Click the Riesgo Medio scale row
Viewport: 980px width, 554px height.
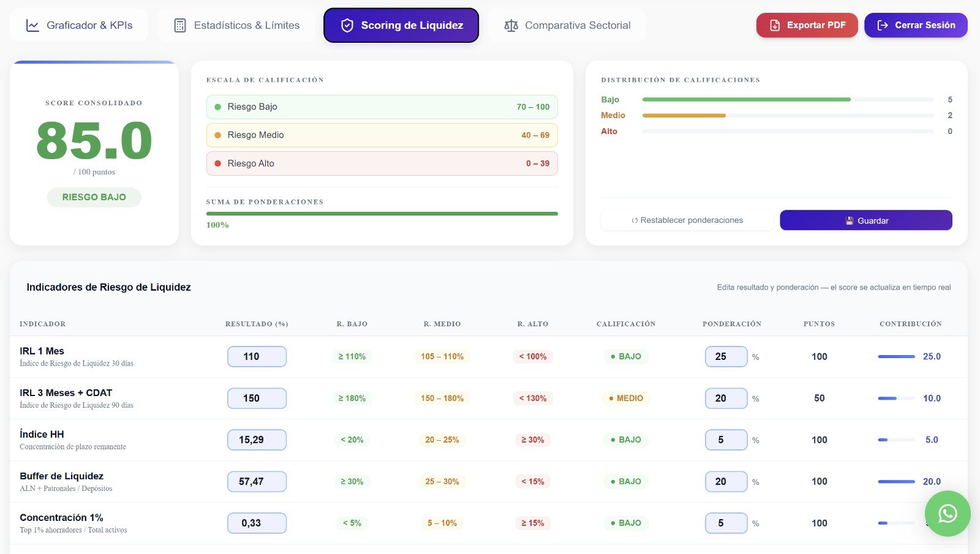point(382,135)
